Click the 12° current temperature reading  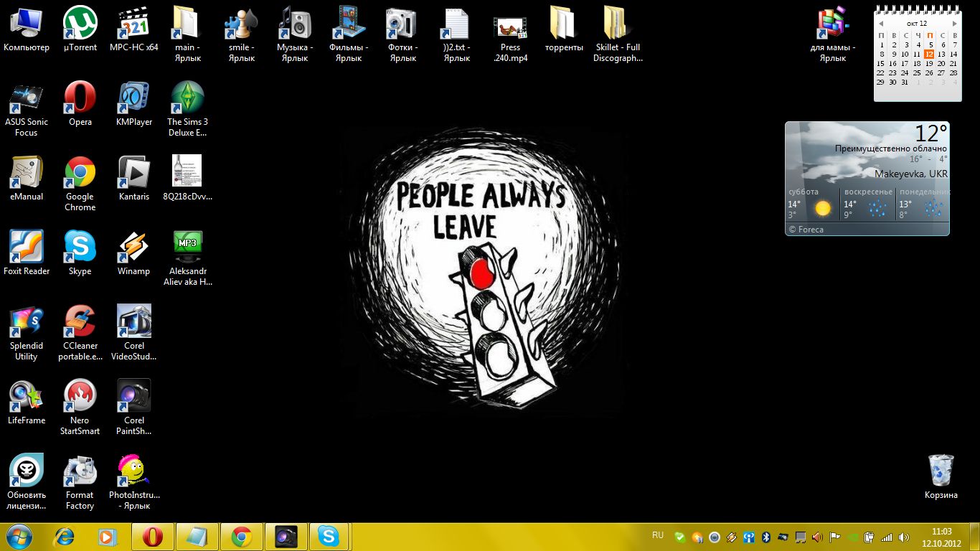(x=931, y=133)
